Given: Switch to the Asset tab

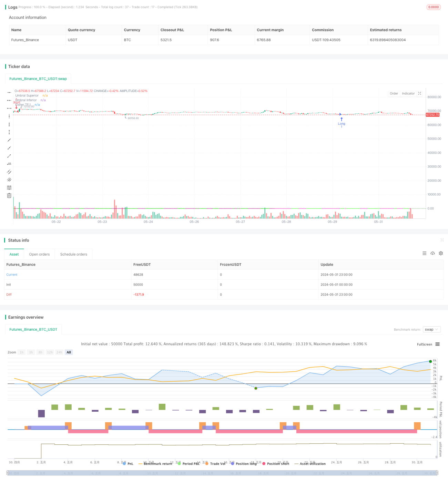Looking at the screenshot, I should [x=14, y=254].
